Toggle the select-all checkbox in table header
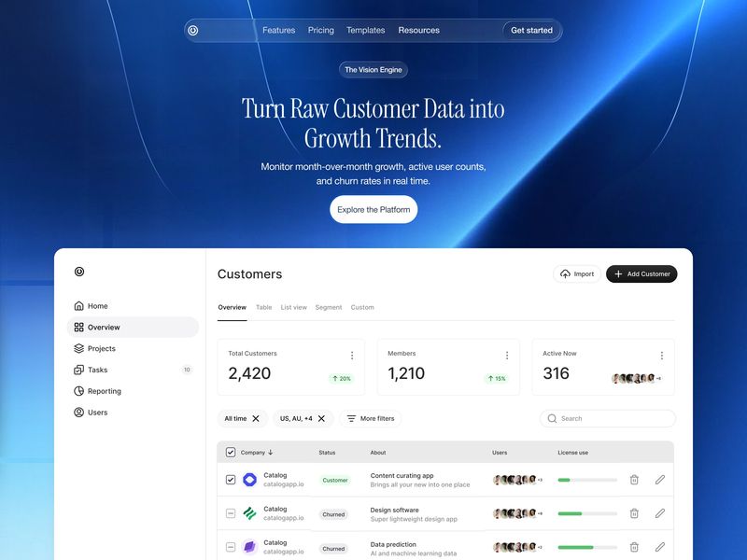This screenshot has width=747, height=560. click(x=231, y=453)
